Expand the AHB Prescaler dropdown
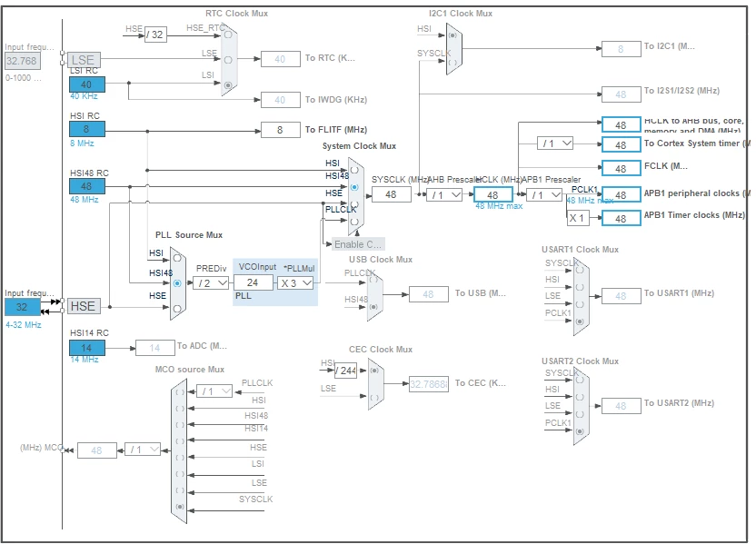The height and width of the screenshot is (544, 756). 444,194
